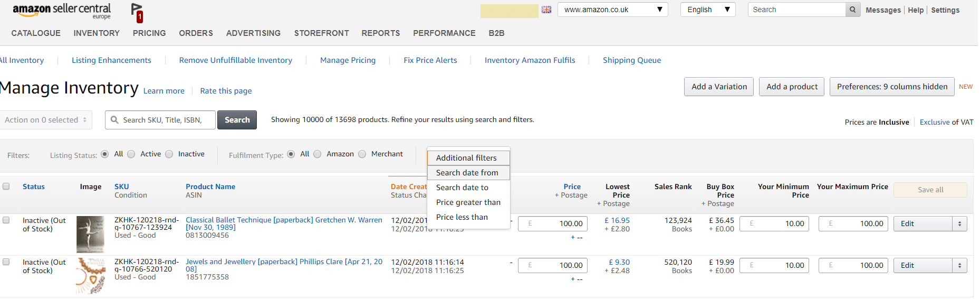Open the Messages link

[x=883, y=10]
